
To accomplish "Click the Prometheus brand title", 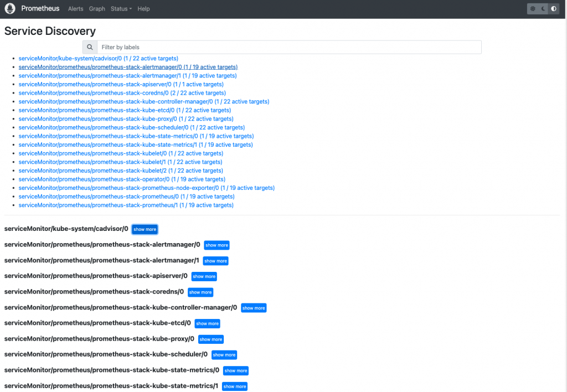I will (40, 8).
